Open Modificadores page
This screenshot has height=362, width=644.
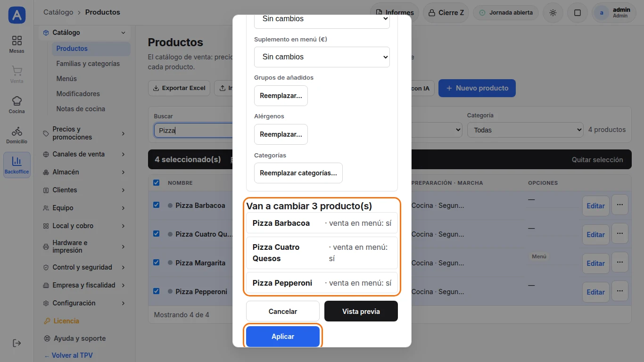[x=78, y=94]
